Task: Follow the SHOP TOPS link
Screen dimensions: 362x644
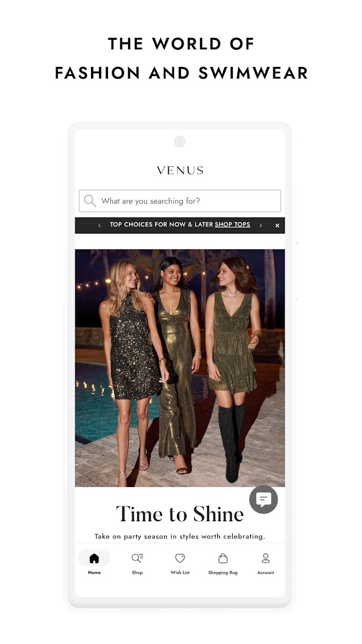Action: point(232,225)
